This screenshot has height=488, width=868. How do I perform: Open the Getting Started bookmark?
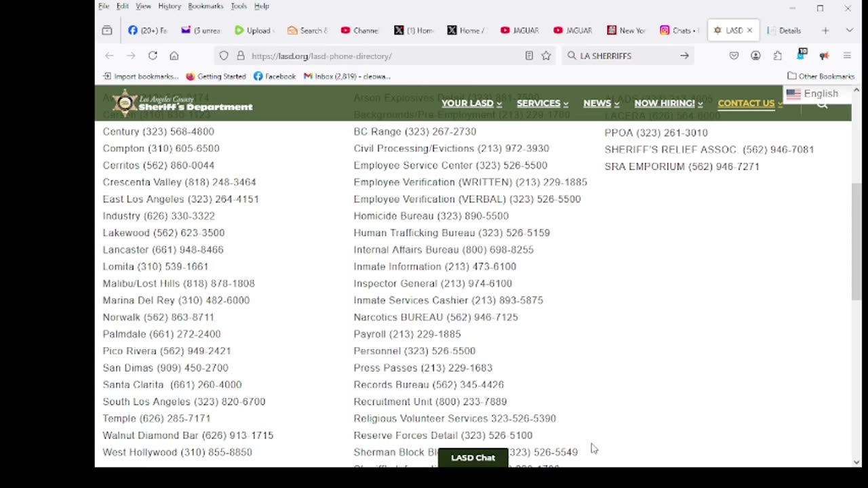(x=216, y=76)
